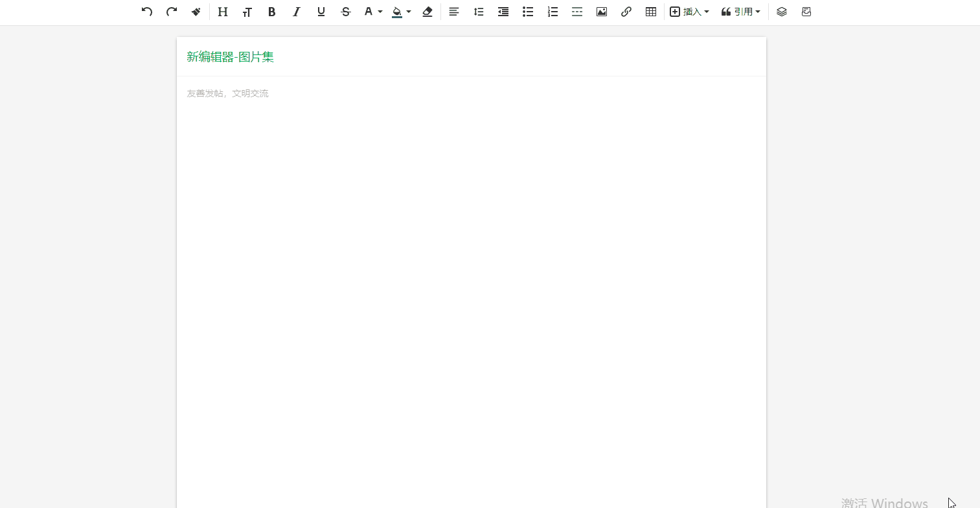
Task: Insert a hyperlink using link icon
Action: pyautogui.click(x=626, y=12)
